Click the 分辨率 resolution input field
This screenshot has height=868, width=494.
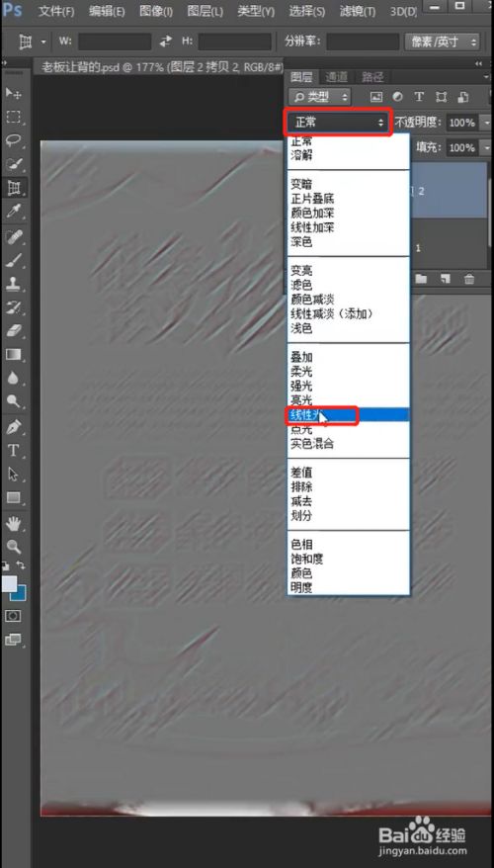tap(363, 42)
